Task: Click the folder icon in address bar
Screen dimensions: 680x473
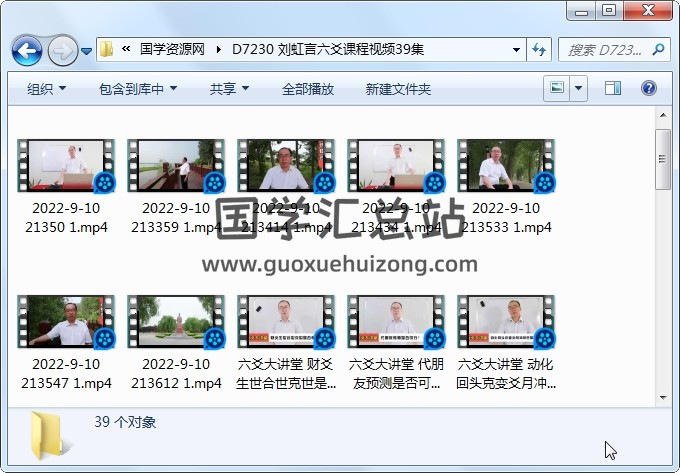Action: tap(106, 49)
